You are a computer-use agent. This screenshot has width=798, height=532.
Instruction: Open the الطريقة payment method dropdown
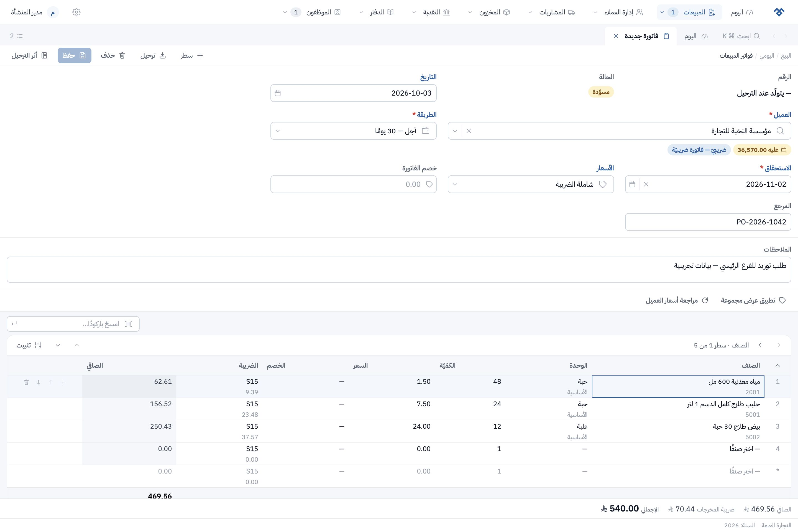(353, 131)
